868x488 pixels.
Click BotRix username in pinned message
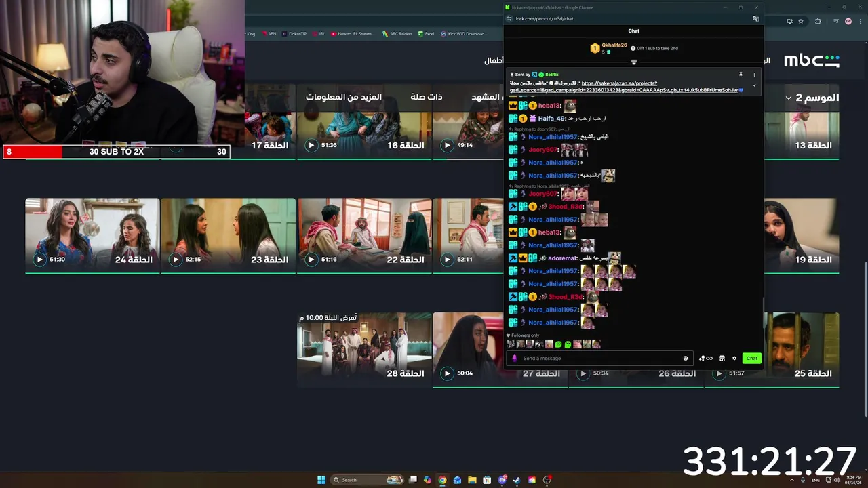552,75
